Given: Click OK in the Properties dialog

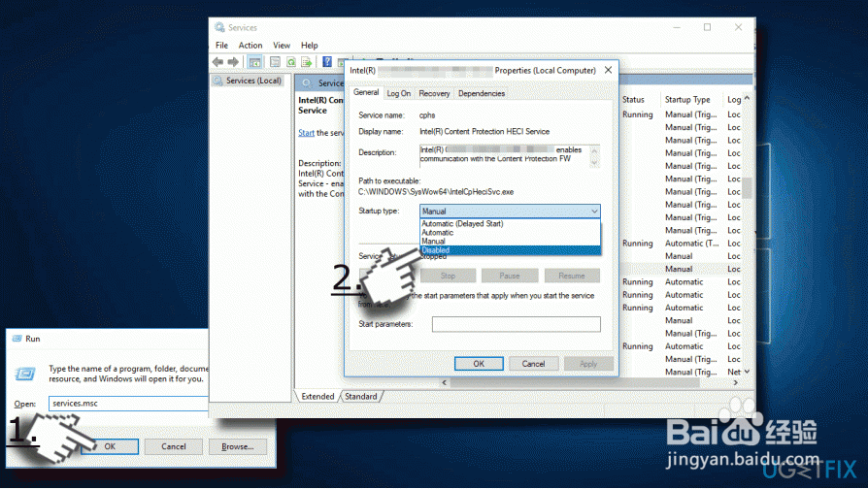Looking at the screenshot, I should (x=479, y=364).
